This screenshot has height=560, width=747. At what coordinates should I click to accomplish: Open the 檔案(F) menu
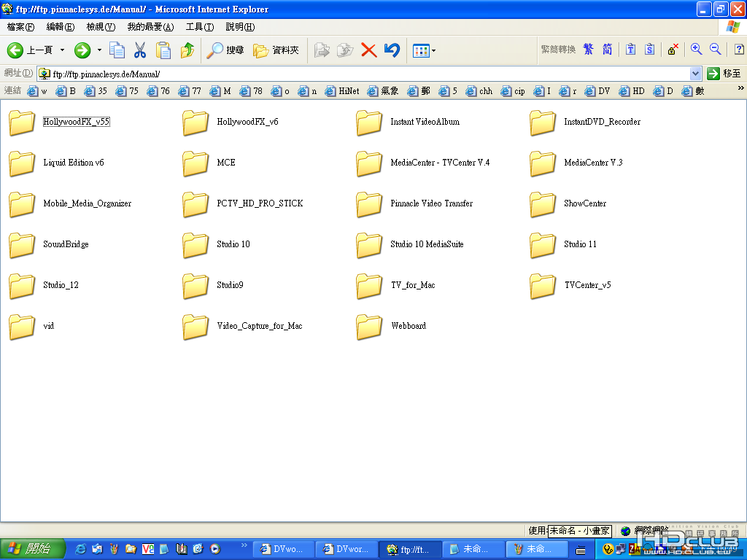tap(20, 27)
